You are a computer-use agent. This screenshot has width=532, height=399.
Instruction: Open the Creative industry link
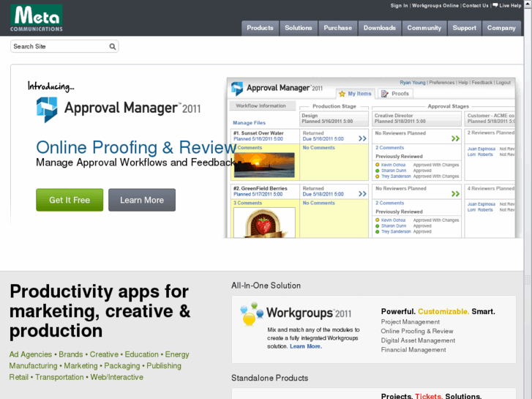click(104, 354)
